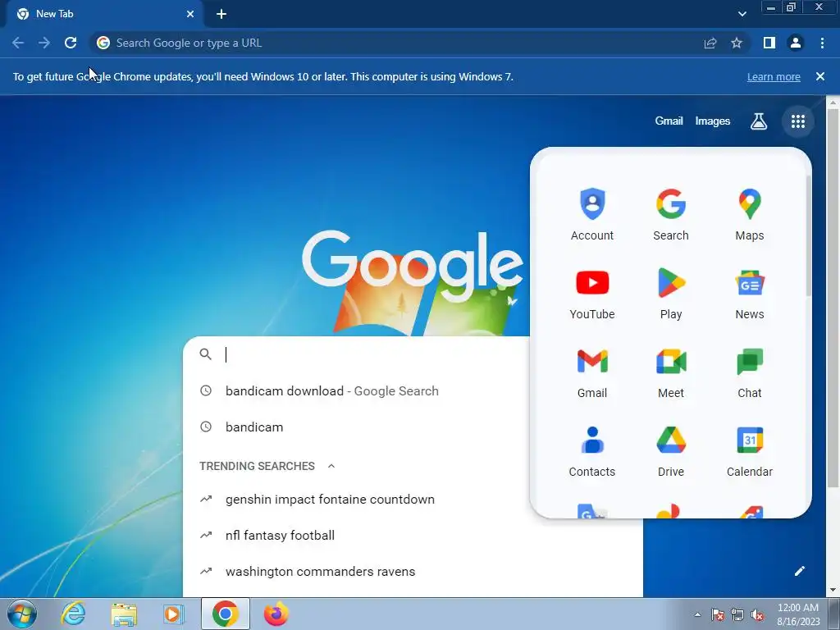
Task: Open Contacts from the apps grid
Action: (592, 451)
